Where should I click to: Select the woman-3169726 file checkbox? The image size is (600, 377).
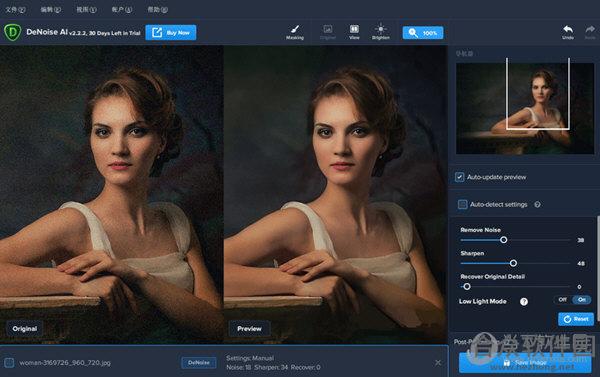tap(10, 362)
